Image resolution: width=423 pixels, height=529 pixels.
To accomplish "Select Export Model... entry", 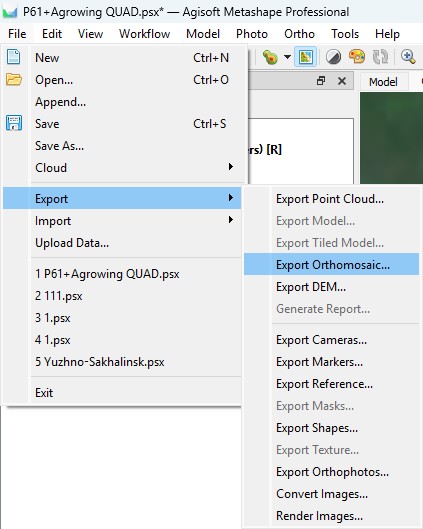I will [332, 221].
